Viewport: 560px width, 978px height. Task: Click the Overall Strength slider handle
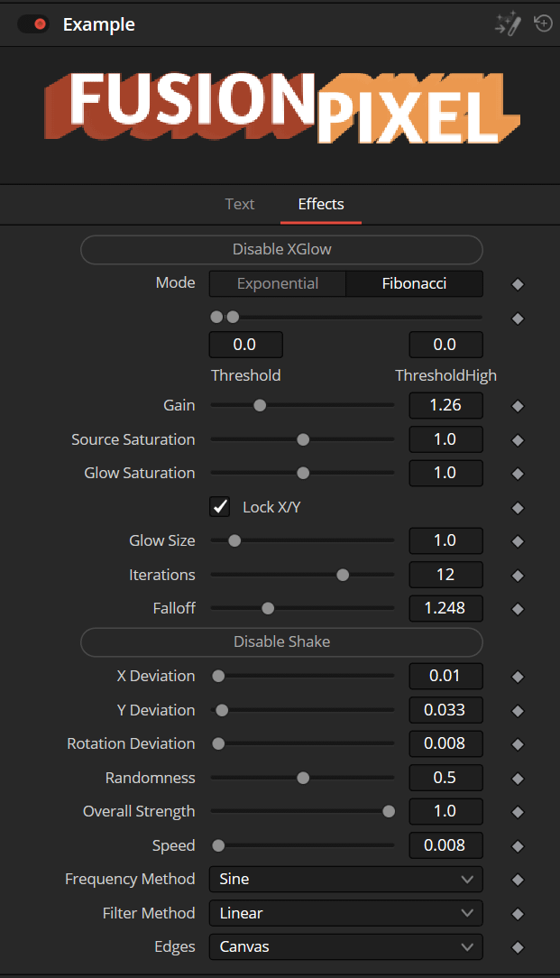389,811
